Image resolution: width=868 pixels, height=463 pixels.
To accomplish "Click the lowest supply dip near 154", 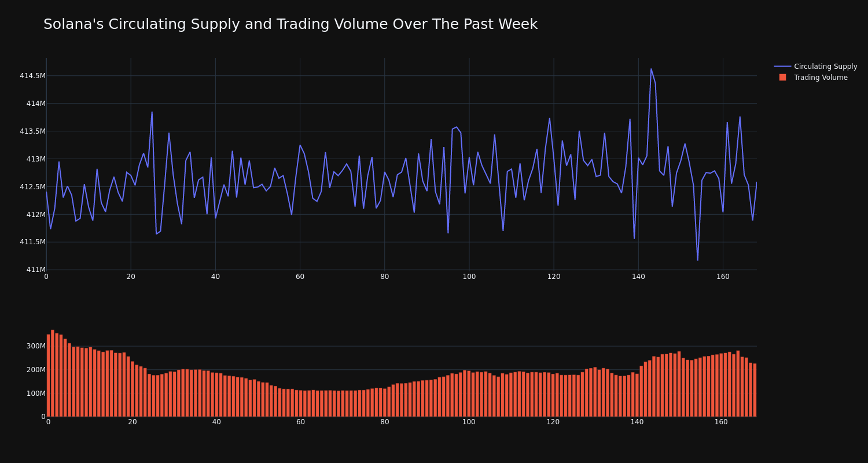I will click(697, 260).
